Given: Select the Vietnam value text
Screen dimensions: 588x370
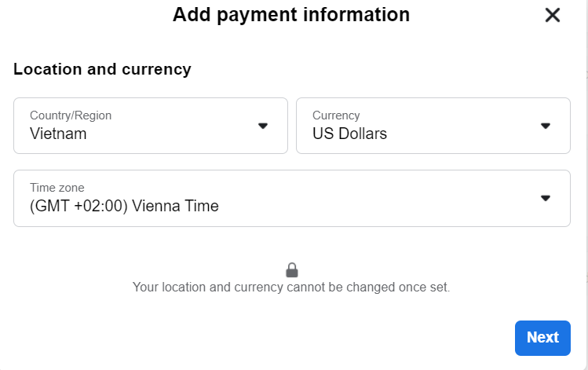Looking at the screenshot, I should tap(58, 134).
